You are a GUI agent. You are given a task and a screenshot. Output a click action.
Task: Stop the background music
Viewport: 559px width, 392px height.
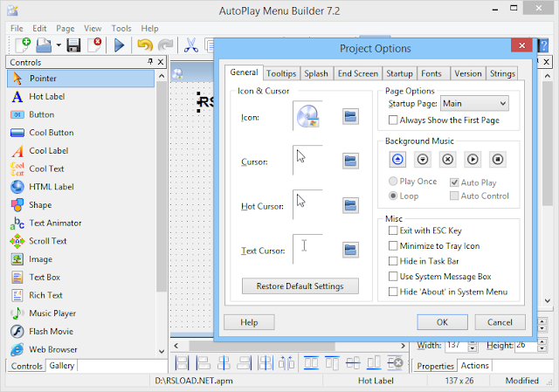498,159
